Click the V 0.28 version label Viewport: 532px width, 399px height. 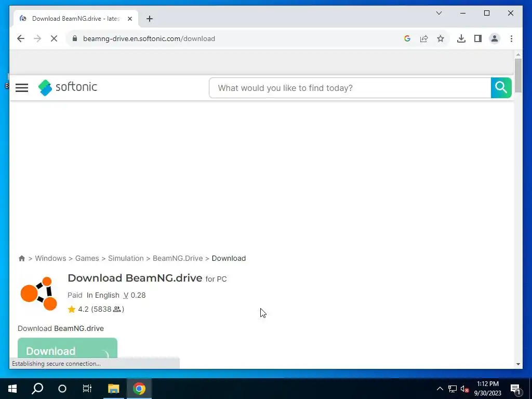click(x=135, y=295)
